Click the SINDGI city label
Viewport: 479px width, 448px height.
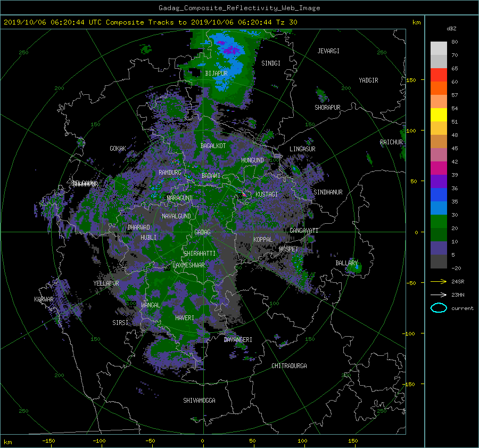click(x=271, y=63)
